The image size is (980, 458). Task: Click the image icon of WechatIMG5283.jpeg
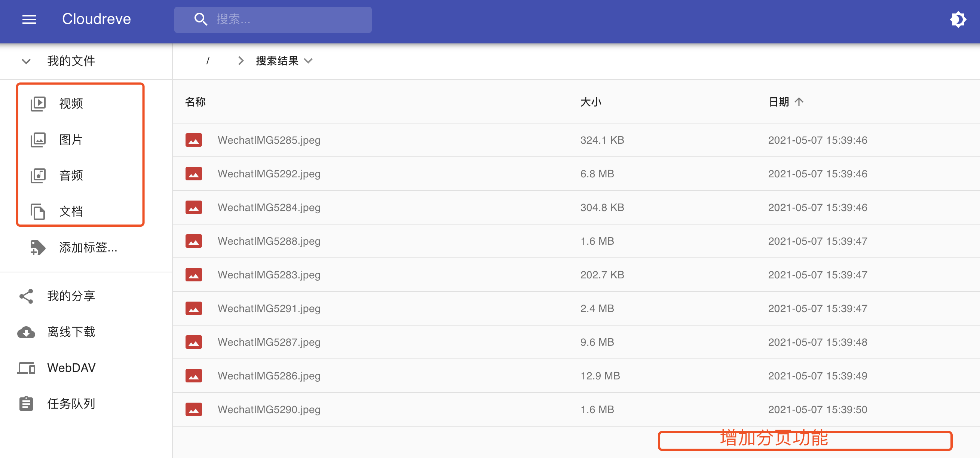click(x=194, y=275)
